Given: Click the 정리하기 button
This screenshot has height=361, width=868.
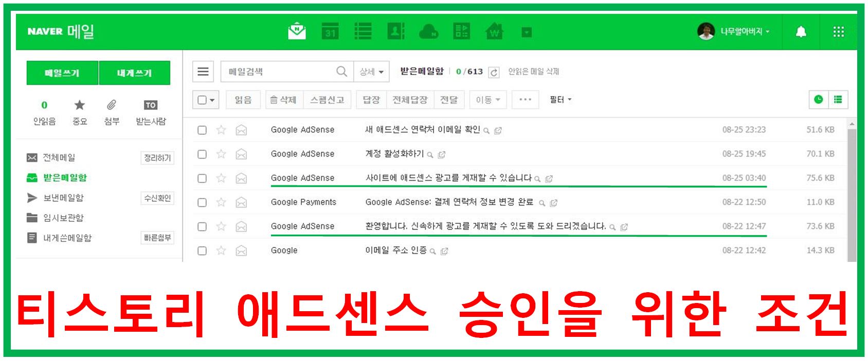Looking at the screenshot, I should pyautogui.click(x=157, y=158).
